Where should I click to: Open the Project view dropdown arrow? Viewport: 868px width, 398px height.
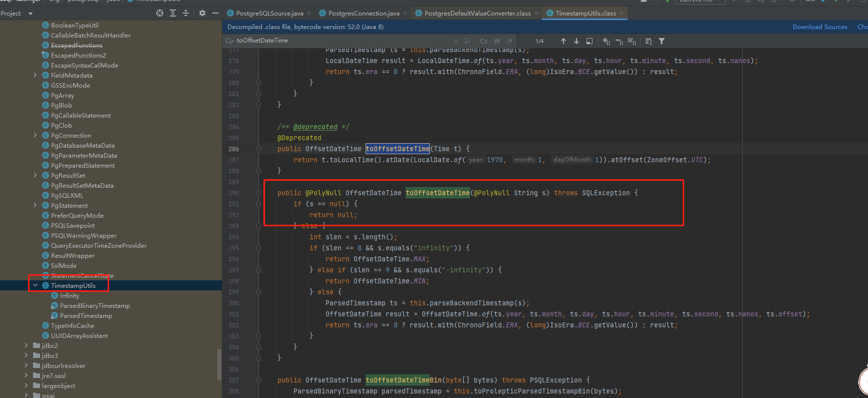coord(31,14)
